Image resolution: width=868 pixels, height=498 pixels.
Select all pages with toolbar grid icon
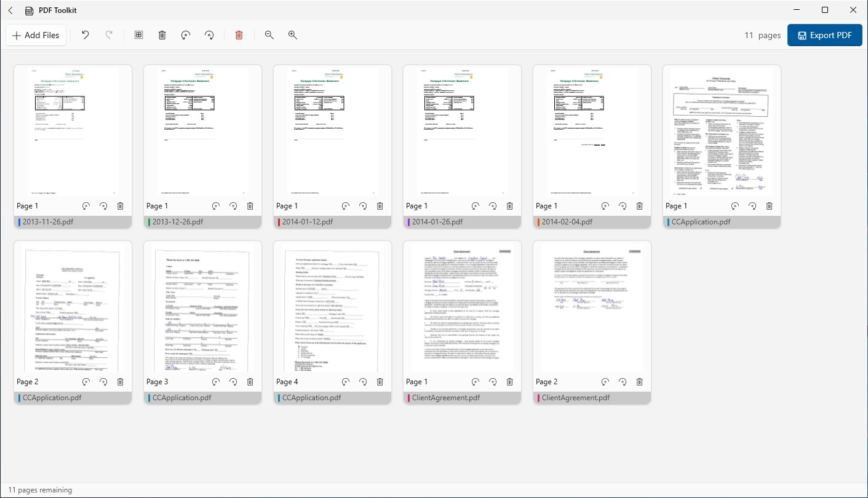point(139,35)
